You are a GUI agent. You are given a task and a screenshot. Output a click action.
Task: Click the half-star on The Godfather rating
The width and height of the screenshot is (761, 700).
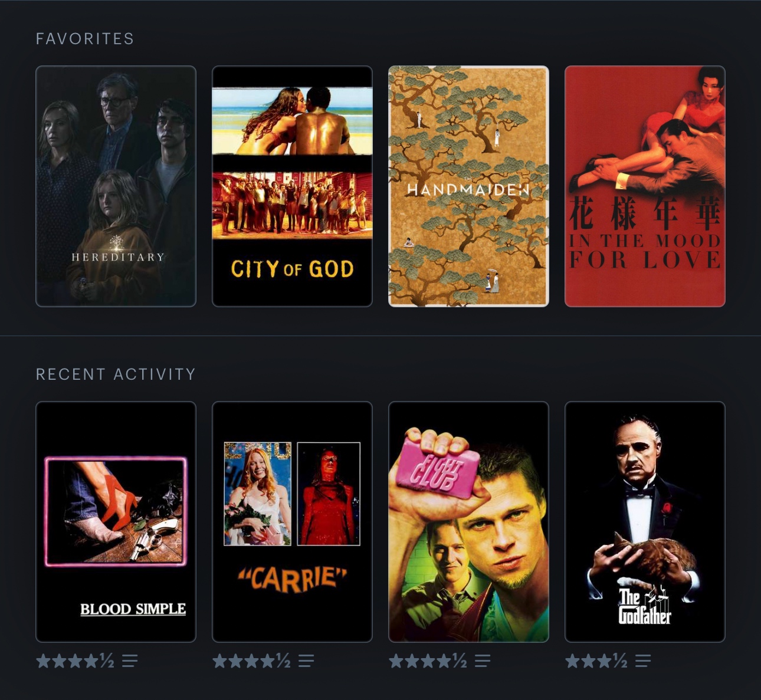(620, 661)
